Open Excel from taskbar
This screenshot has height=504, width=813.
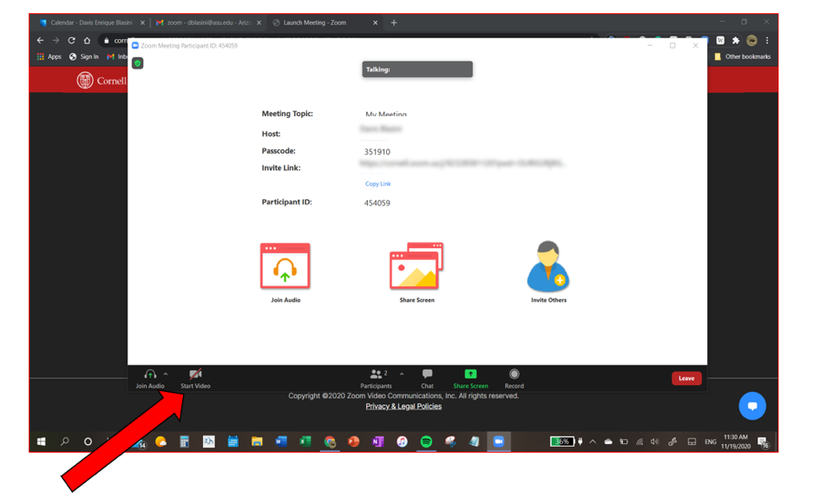click(x=305, y=442)
